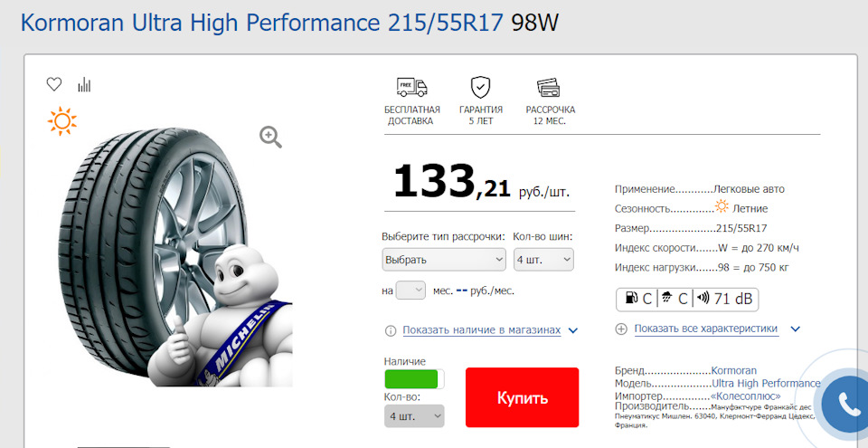This screenshot has height=448, width=868.
Task: Click the free delivery truck icon
Action: tap(412, 88)
